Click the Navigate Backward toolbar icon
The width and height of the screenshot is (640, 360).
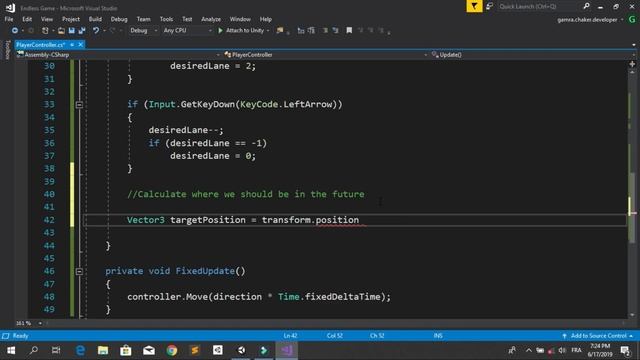[x=15, y=30]
